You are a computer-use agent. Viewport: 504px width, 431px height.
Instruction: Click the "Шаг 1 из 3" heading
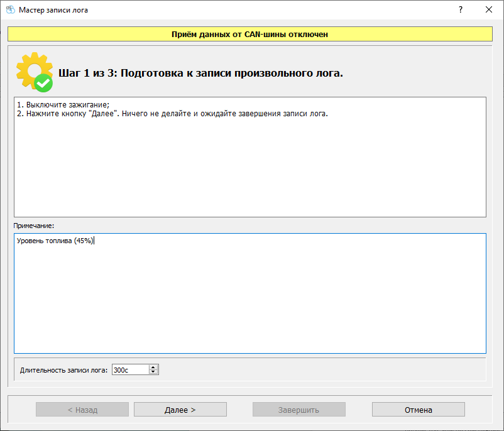click(x=200, y=73)
